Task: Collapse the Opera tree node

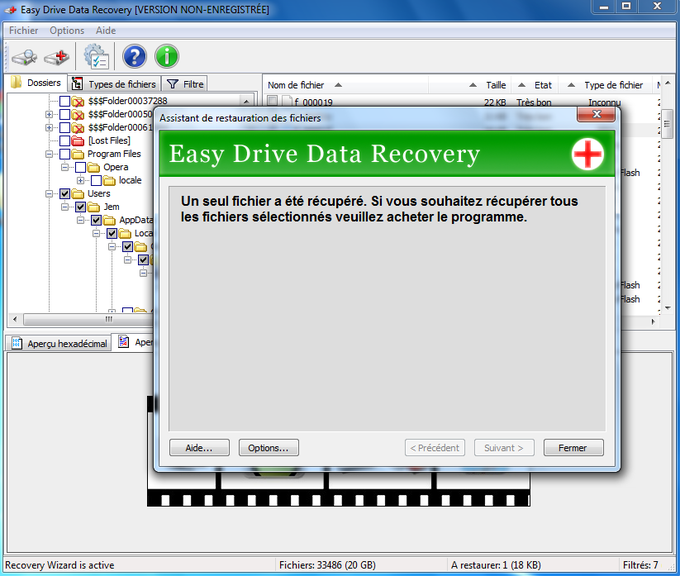Action: tap(65, 167)
